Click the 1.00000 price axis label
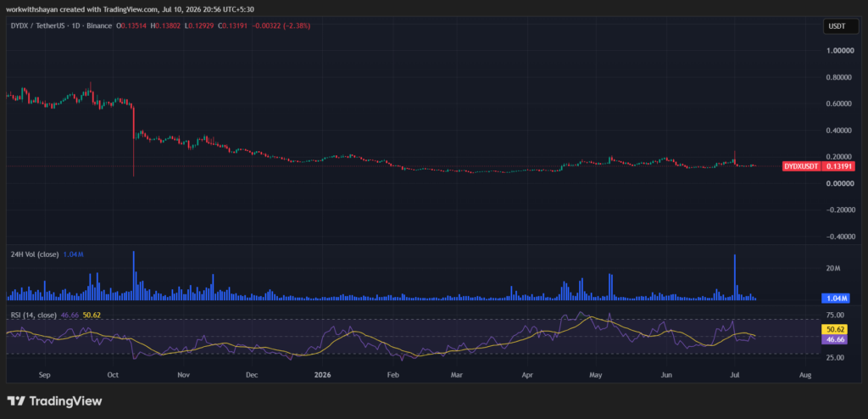This screenshot has height=419, width=868. 838,50
